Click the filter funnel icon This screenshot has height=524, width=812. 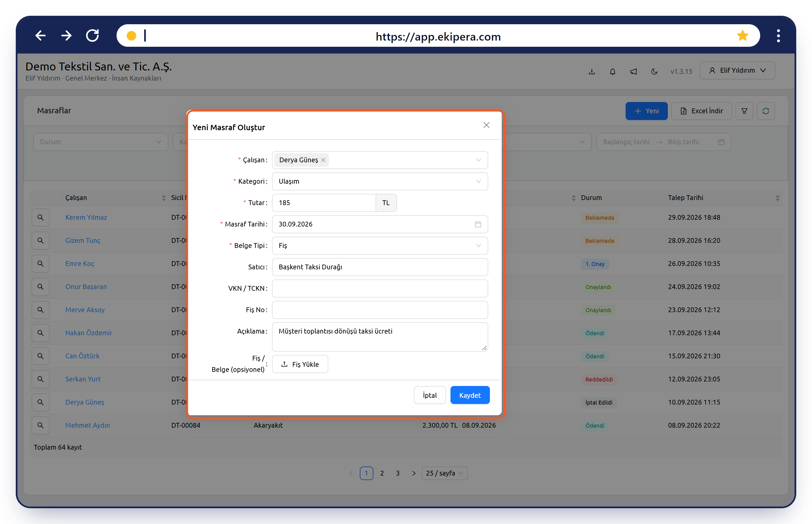pos(744,111)
